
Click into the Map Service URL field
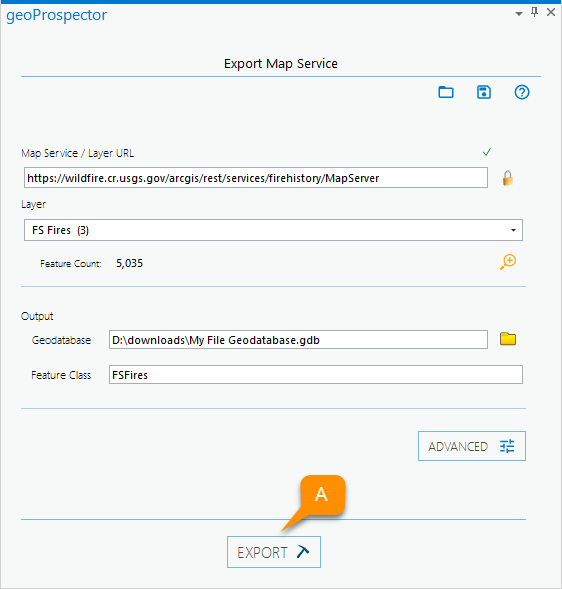[x=256, y=178]
